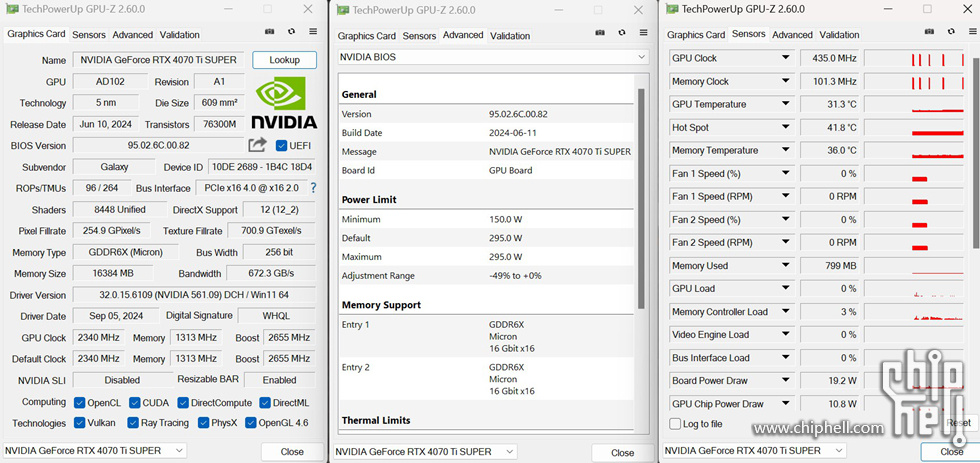The height and width of the screenshot is (463, 980).
Task: Open GPU Temperature sensor dropdown arrow
Action: point(785,104)
